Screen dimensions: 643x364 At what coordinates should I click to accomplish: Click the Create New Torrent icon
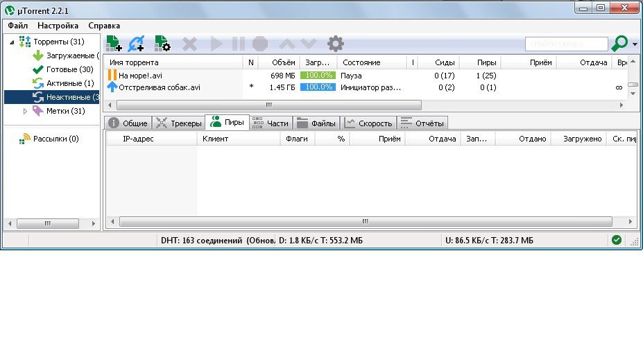click(x=162, y=44)
